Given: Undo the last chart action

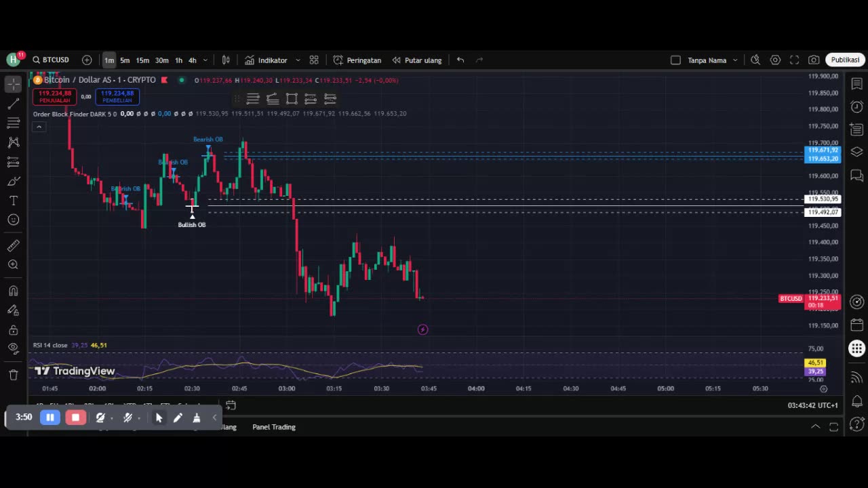Looking at the screenshot, I should pos(460,60).
